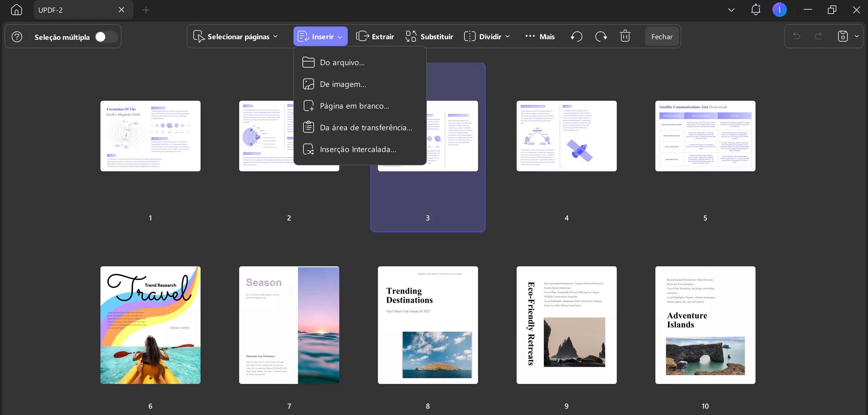The height and width of the screenshot is (415, 868).
Task: Open the Mais options button
Action: click(540, 36)
